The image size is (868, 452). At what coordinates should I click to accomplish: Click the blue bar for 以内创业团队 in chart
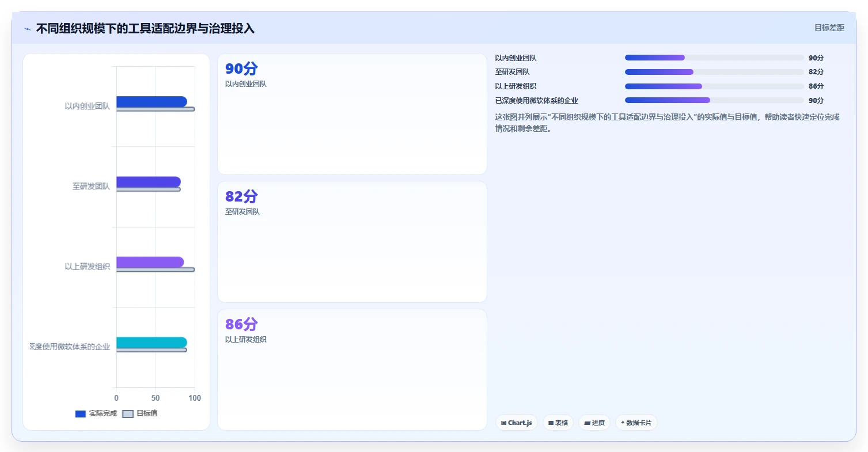pyautogui.click(x=151, y=101)
